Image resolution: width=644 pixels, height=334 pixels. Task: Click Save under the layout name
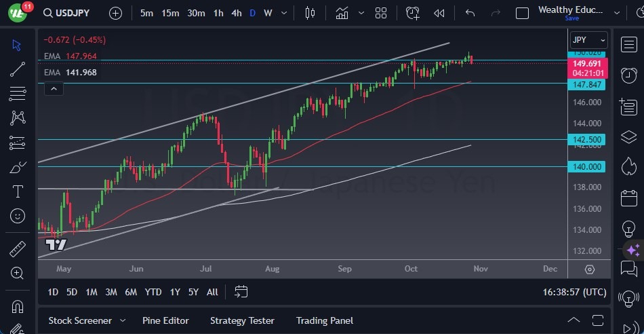[571, 18]
